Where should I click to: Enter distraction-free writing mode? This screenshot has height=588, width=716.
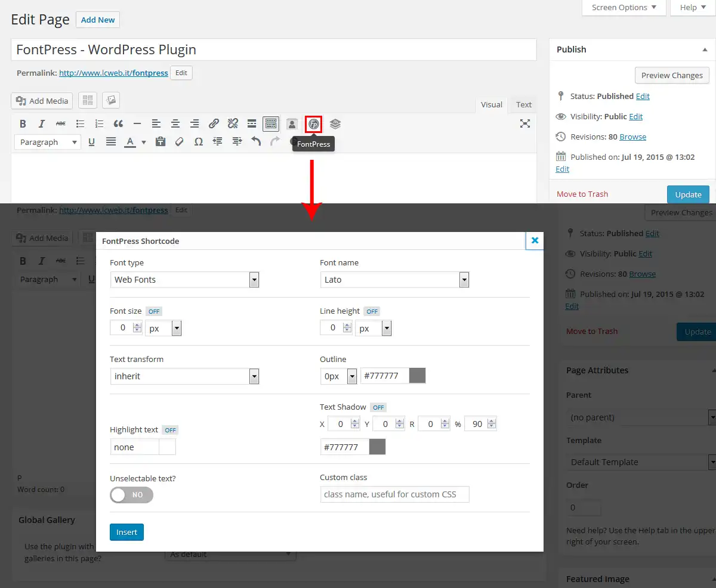524,123
